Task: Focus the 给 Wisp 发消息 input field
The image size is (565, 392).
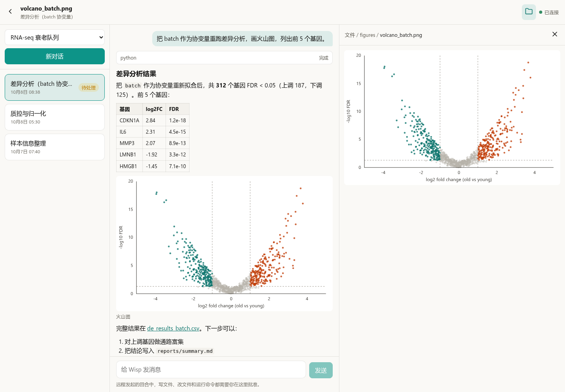Action: click(x=211, y=370)
